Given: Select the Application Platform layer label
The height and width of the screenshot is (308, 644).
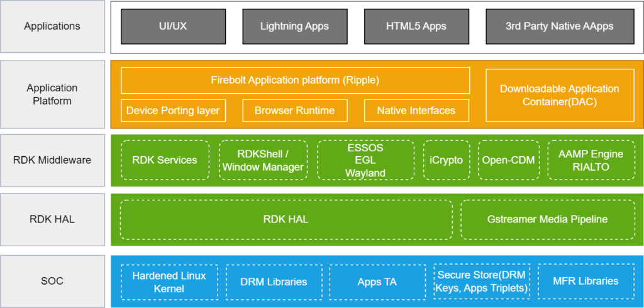Looking at the screenshot, I should (52, 94).
